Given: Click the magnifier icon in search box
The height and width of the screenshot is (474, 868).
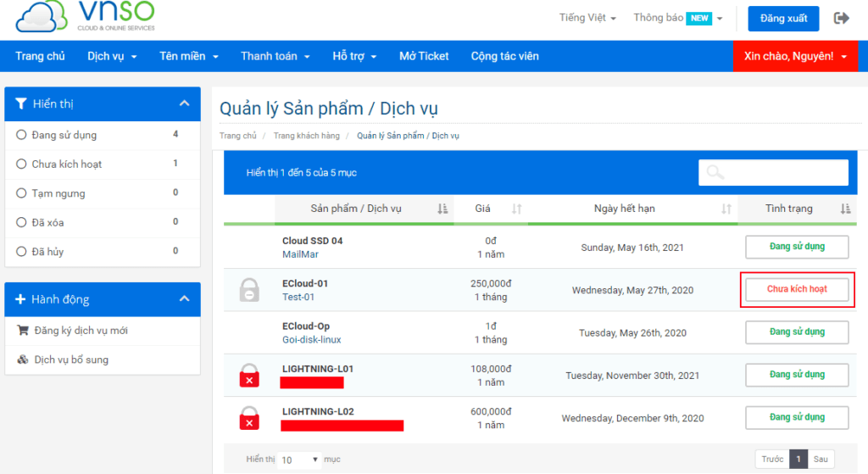Looking at the screenshot, I should coord(715,172).
